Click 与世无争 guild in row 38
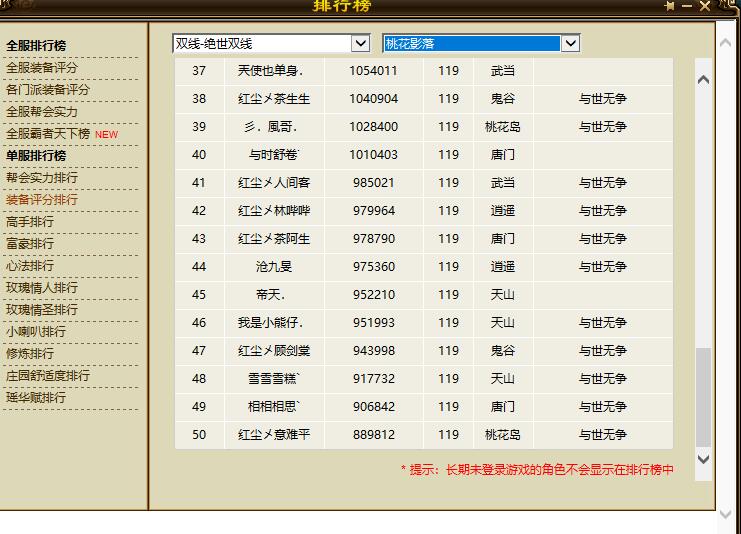741x534 pixels. pyautogui.click(x=603, y=99)
